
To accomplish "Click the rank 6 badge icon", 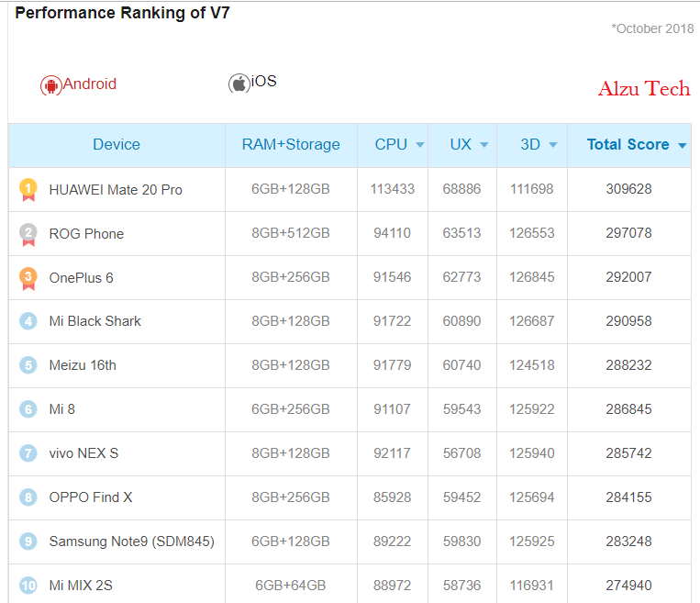I will coord(28,409).
